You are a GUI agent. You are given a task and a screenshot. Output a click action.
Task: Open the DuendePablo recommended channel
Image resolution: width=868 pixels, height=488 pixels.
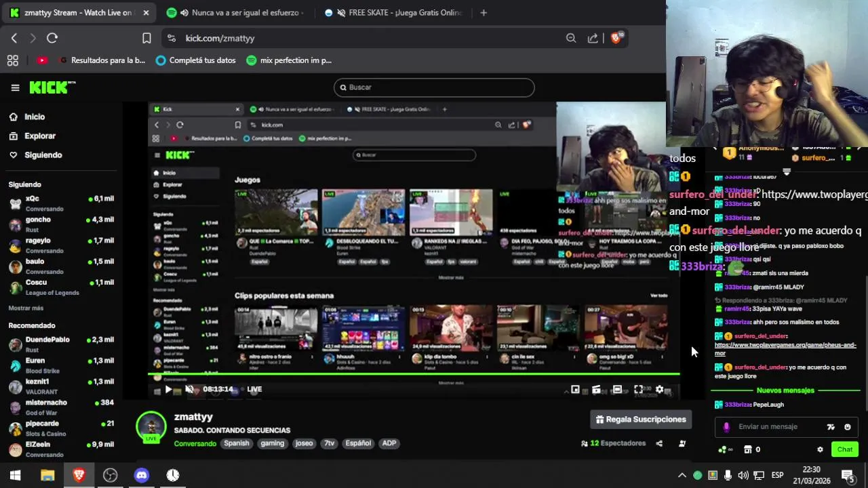pos(60,344)
